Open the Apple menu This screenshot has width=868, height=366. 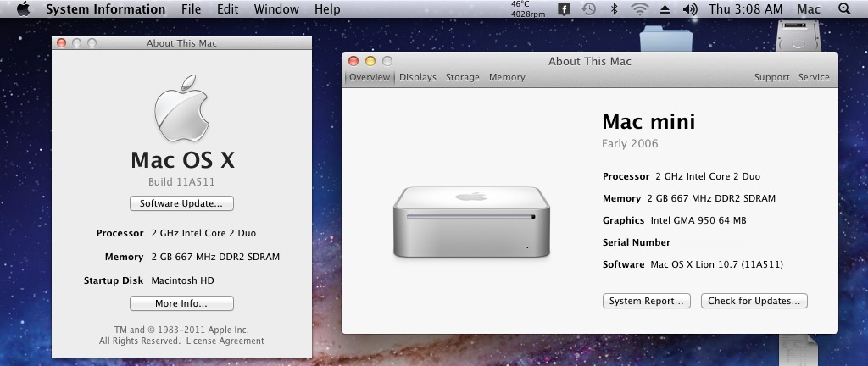point(23,8)
